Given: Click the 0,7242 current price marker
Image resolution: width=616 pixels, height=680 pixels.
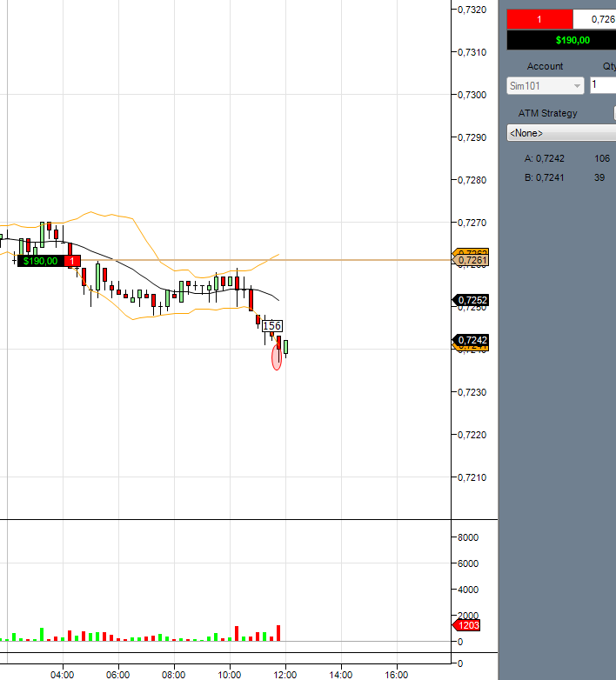Looking at the screenshot, I should [471, 340].
